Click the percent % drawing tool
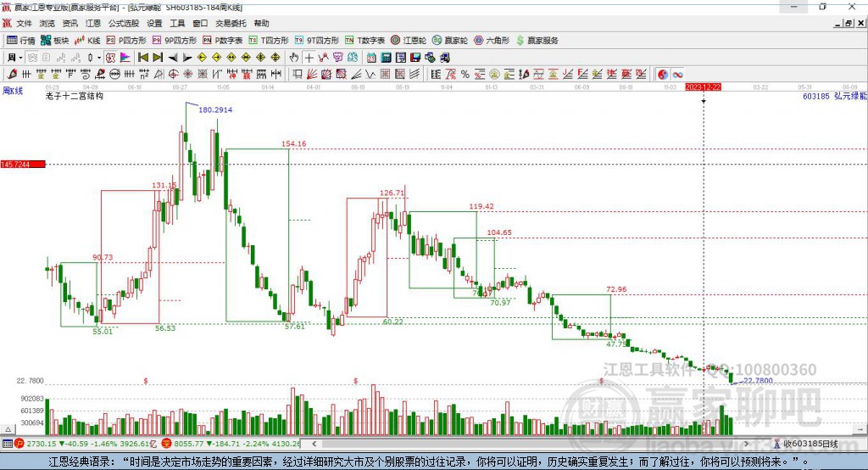868x470 pixels. [x=465, y=75]
